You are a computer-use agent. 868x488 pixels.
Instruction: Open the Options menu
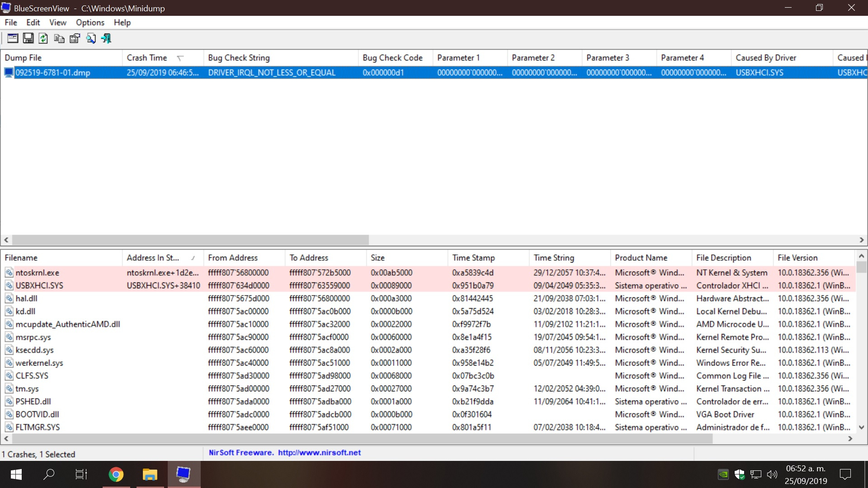[90, 23]
